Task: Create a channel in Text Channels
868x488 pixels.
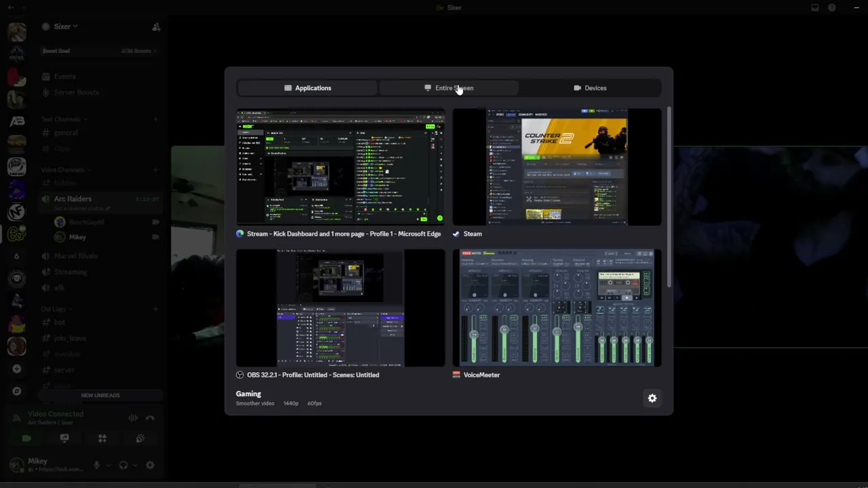Action: click(155, 119)
